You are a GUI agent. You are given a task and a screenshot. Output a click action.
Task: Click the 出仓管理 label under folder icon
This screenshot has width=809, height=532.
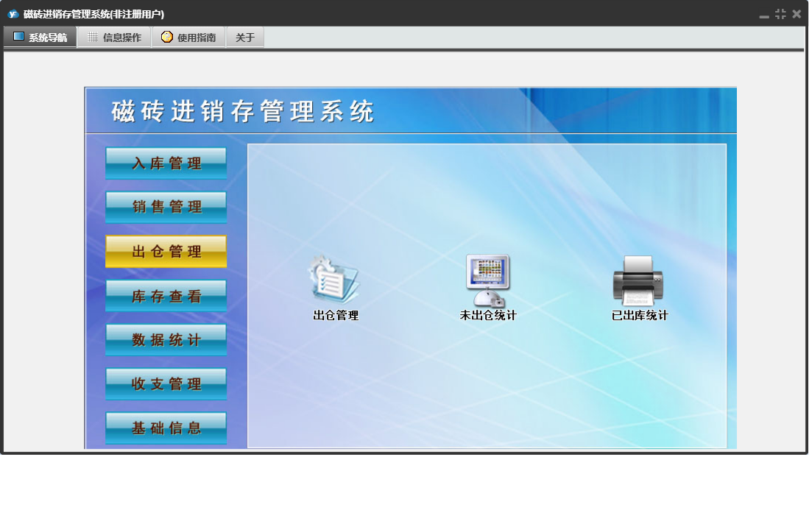point(336,315)
